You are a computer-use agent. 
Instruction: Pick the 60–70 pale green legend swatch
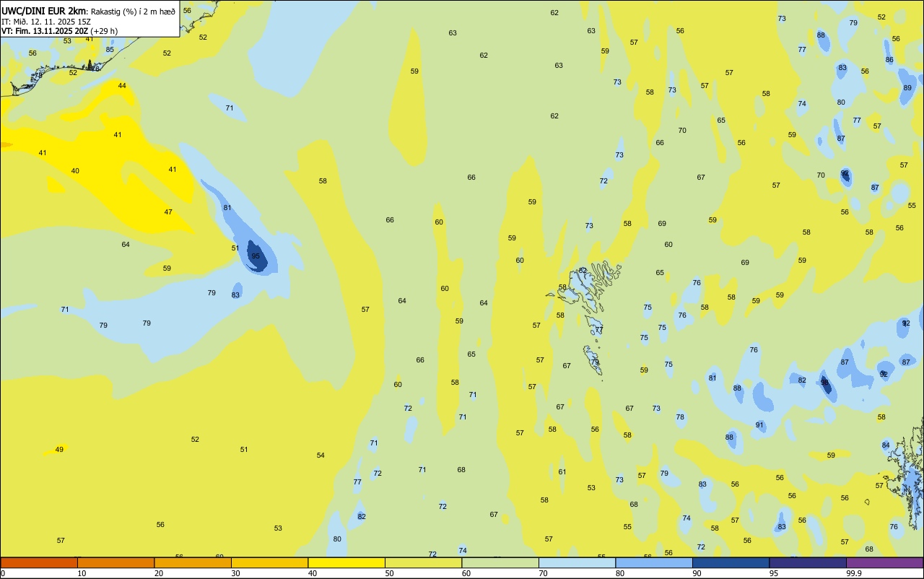500,562
